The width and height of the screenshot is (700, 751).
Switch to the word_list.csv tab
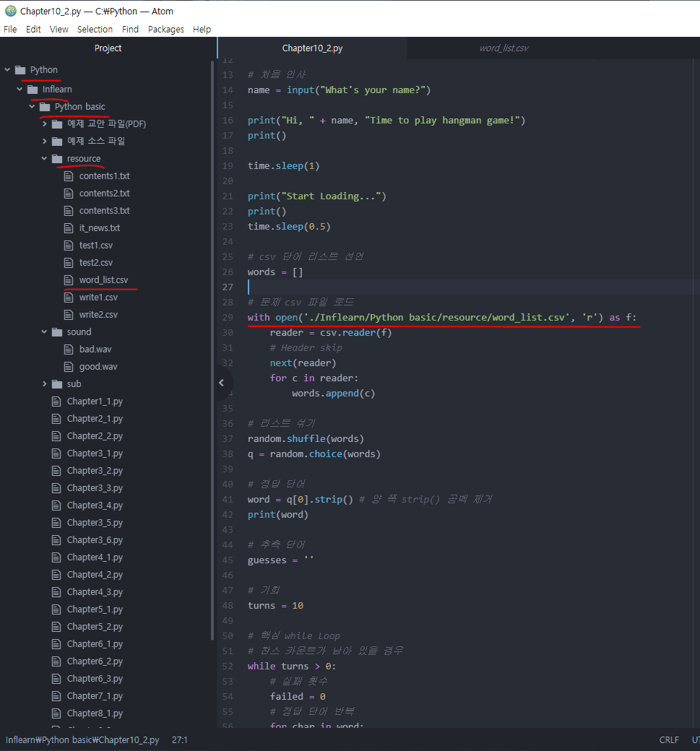pyautogui.click(x=504, y=48)
